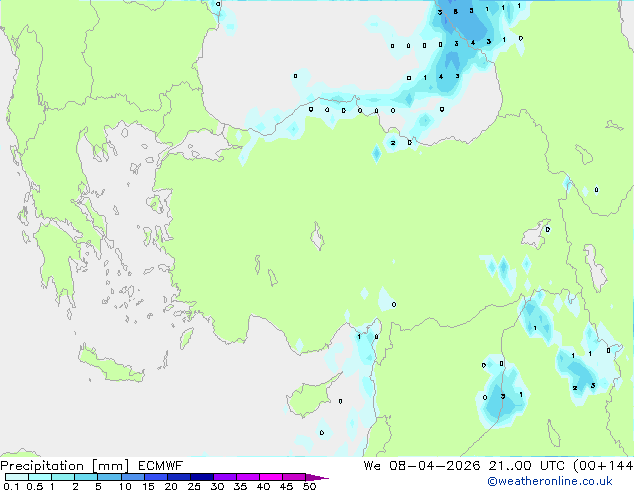Click the 2–5 mm legend color swatch
The height and width of the screenshot is (490, 634).
86,477
